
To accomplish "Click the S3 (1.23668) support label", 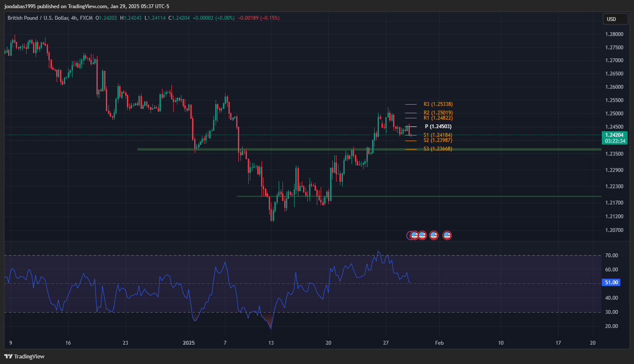I will pyautogui.click(x=438, y=149).
